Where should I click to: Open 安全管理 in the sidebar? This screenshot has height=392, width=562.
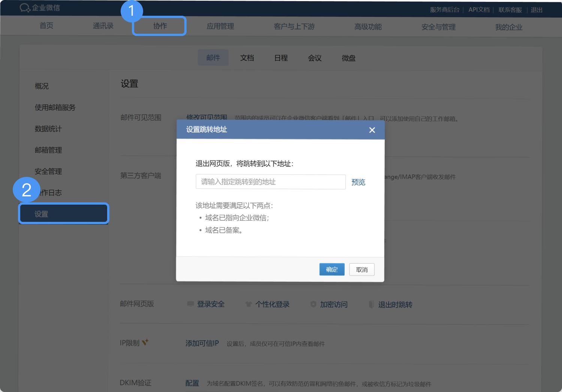click(48, 172)
